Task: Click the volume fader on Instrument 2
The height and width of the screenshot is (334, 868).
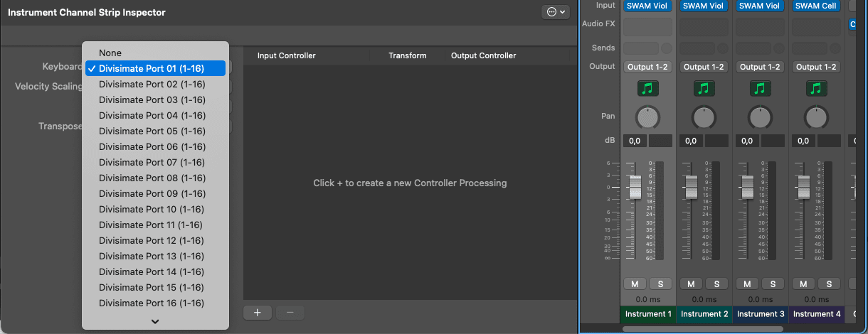Action: point(691,188)
